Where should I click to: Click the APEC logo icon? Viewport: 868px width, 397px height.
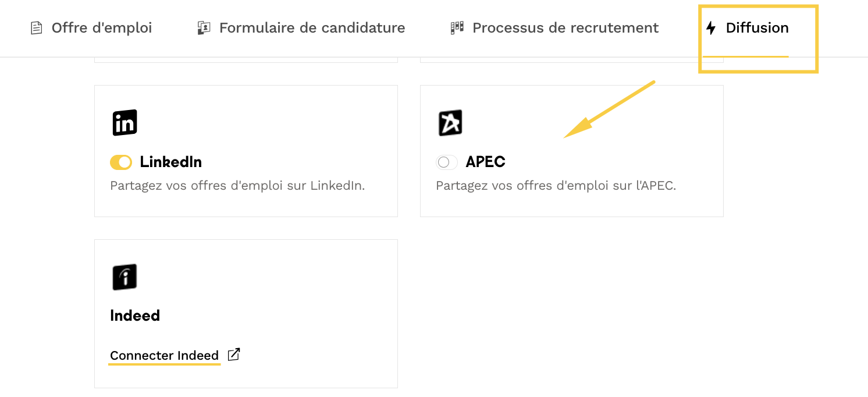coord(450,123)
